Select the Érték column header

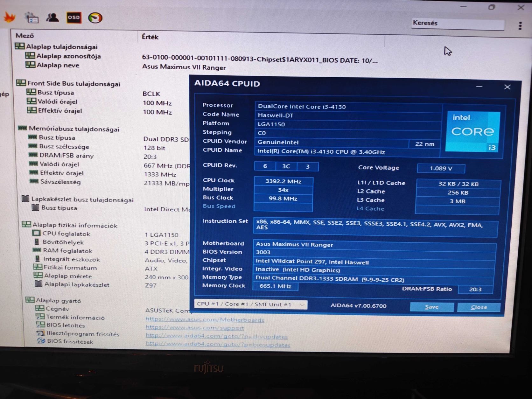[x=150, y=37]
